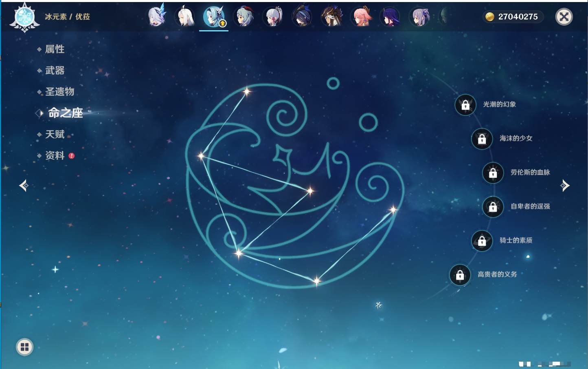Select Shenhe's white-haired portrait

point(185,17)
